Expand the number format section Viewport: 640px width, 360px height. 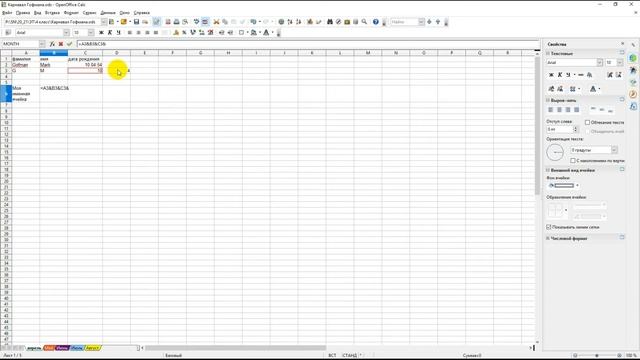[548, 238]
